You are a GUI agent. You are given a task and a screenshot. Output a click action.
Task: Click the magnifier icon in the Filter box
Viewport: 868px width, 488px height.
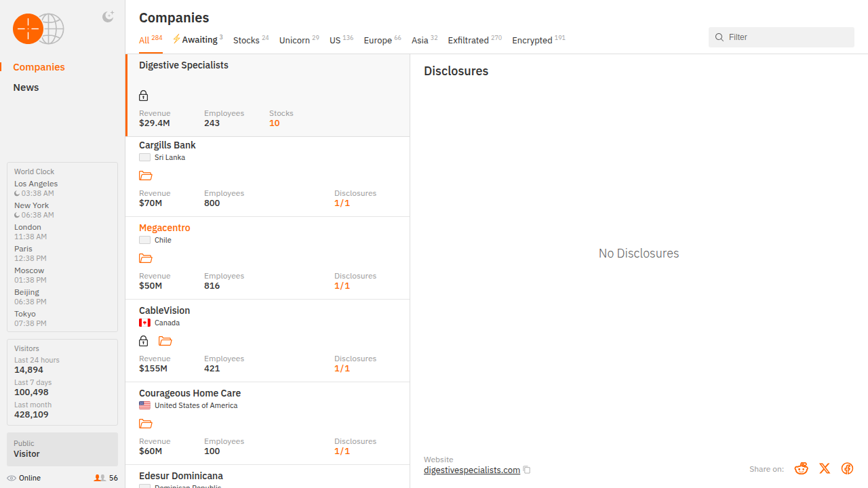(x=719, y=37)
